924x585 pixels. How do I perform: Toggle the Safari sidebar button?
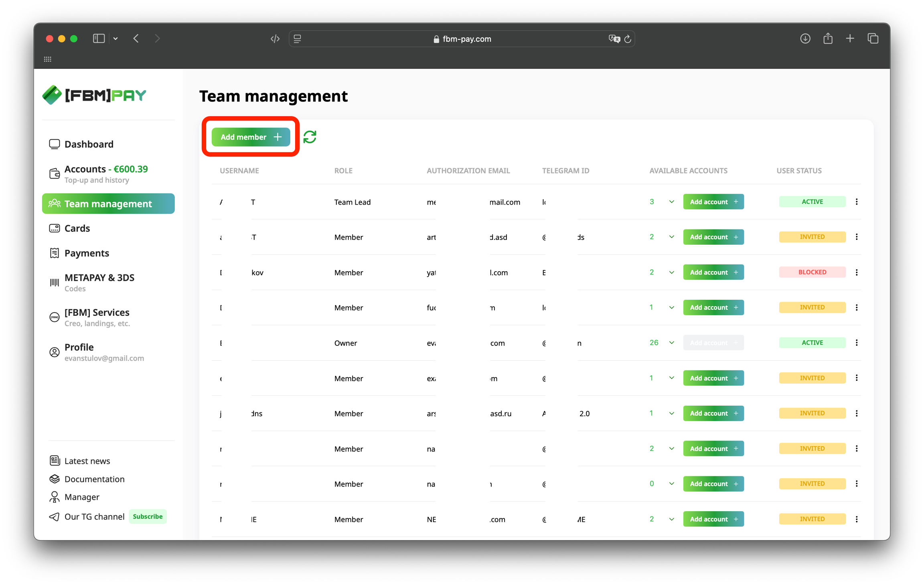point(99,39)
